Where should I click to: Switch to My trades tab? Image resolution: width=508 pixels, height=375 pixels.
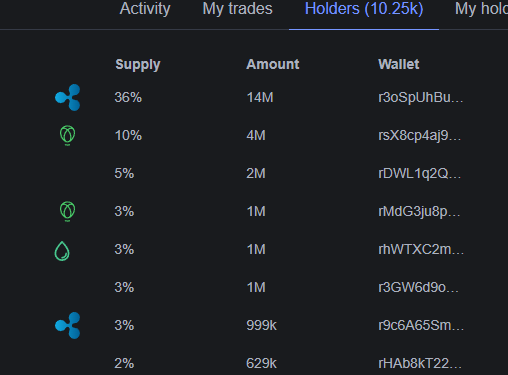(x=237, y=9)
